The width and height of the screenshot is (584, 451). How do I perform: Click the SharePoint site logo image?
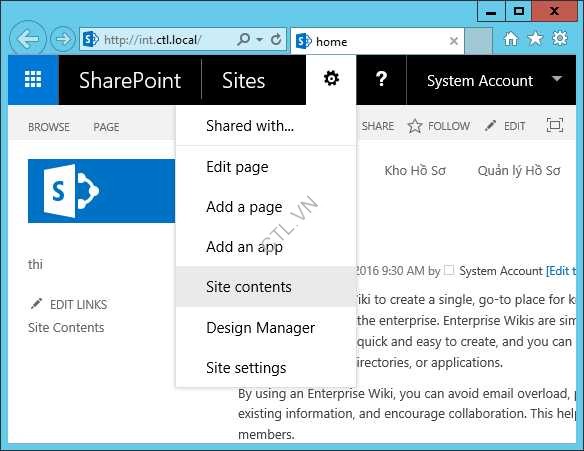[x=101, y=191]
